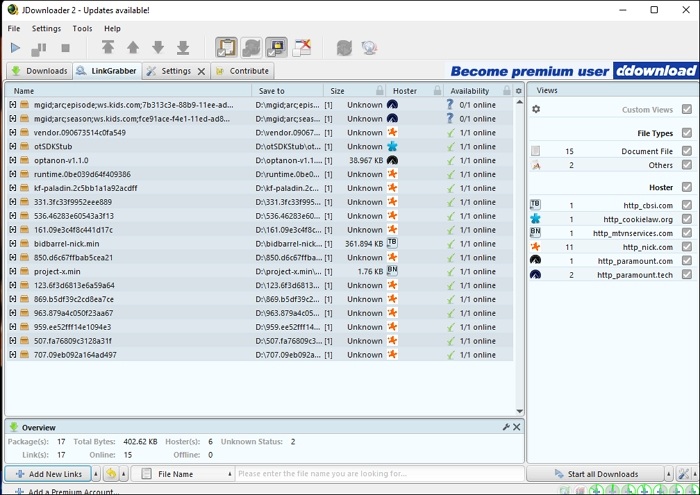Uncheck http_paramount.tech hoster filter
Image resolution: width=700 pixels, height=495 pixels.
click(x=687, y=275)
